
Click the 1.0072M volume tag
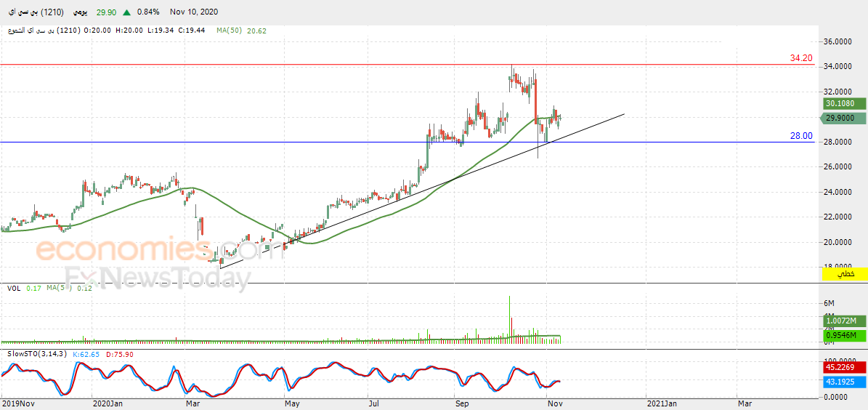(x=844, y=321)
